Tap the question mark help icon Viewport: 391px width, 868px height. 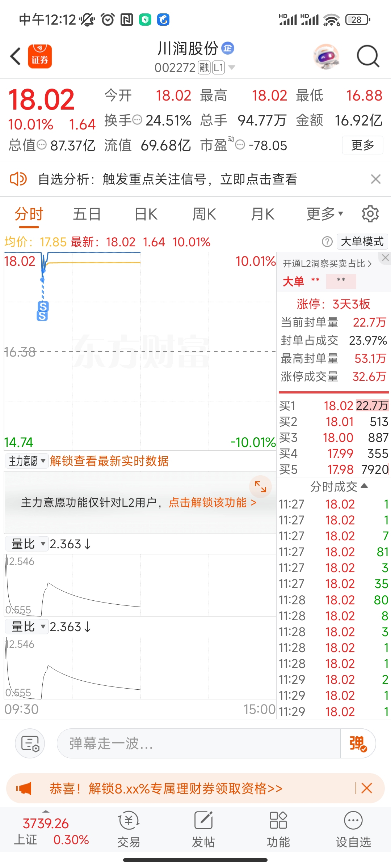(327, 242)
